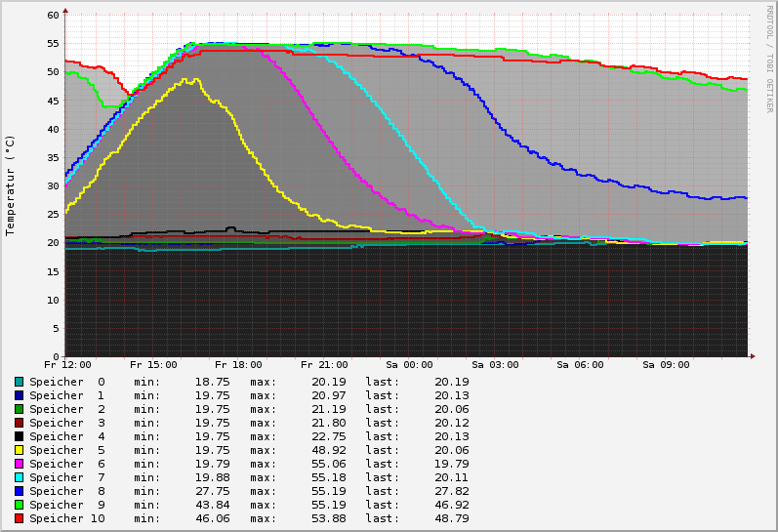This screenshot has height=532, width=778.
Task: Click the Sa 09:00 time axis label
Action: pyautogui.click(x=665, y=365)
